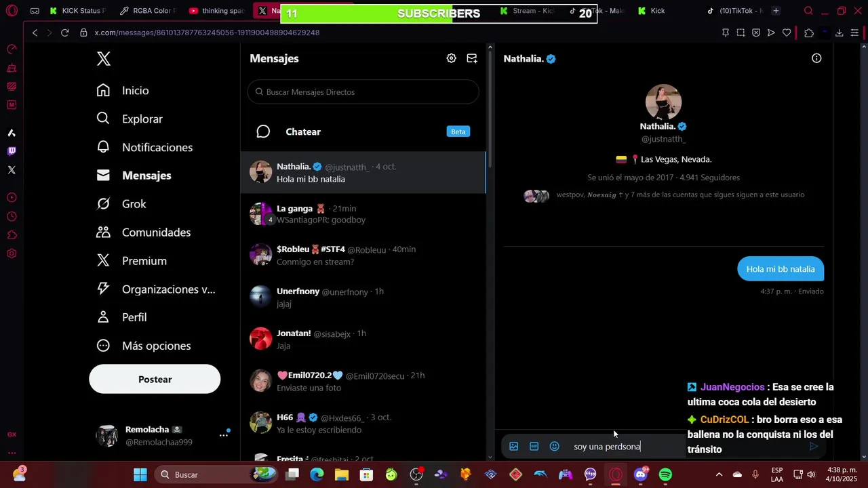Attach an image using the media icon
Screen dimensions: 868x488
click(513, 446)
